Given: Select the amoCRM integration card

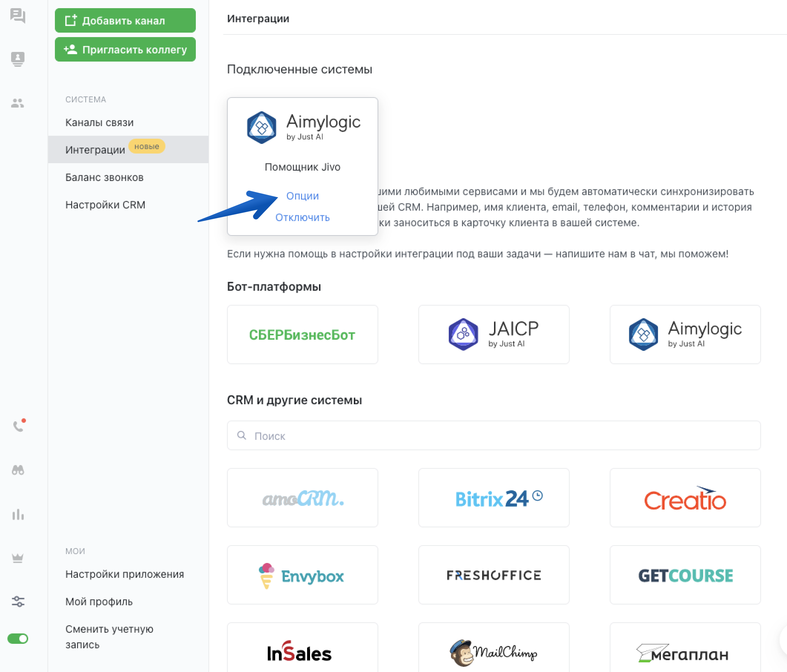Looking at the screenshot, I should coord(302,498).
